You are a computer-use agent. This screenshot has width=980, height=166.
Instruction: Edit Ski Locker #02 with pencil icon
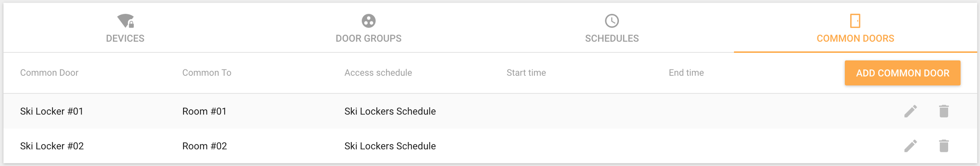coord(910,146)
